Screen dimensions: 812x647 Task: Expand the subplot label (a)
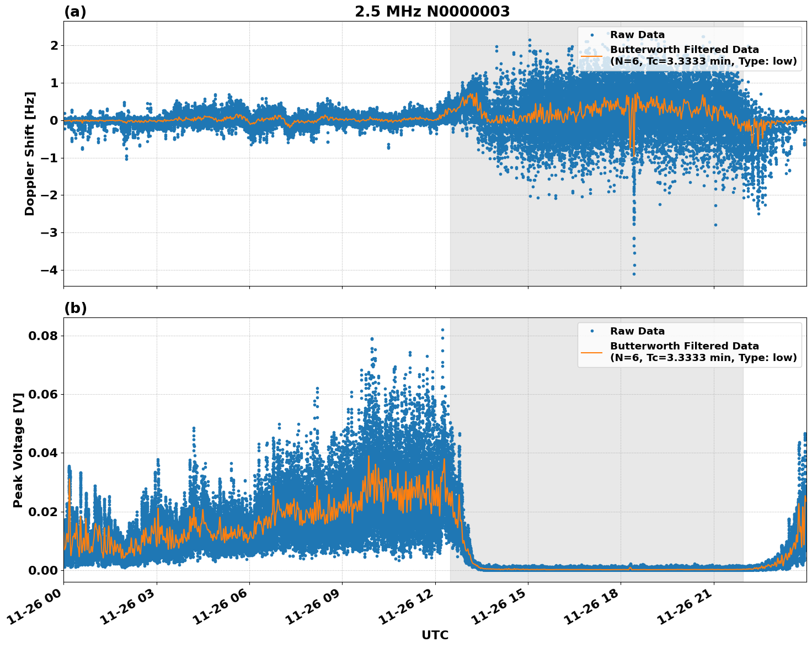(x=76, y=10)
